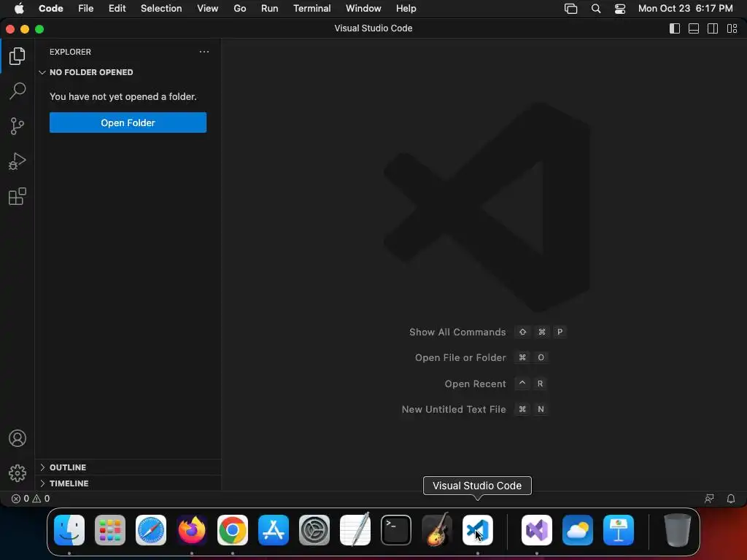Image resolution: width=747 pixels, height=560 pixels.
Task: Click the EXPLORER panel title
Action: pos(70,52)
